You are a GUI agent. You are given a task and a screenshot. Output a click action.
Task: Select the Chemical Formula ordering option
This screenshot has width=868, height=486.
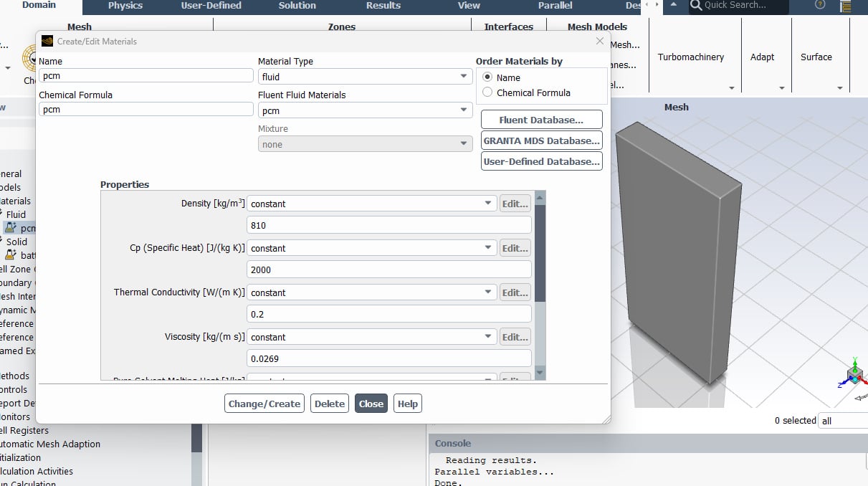(487, 92)
